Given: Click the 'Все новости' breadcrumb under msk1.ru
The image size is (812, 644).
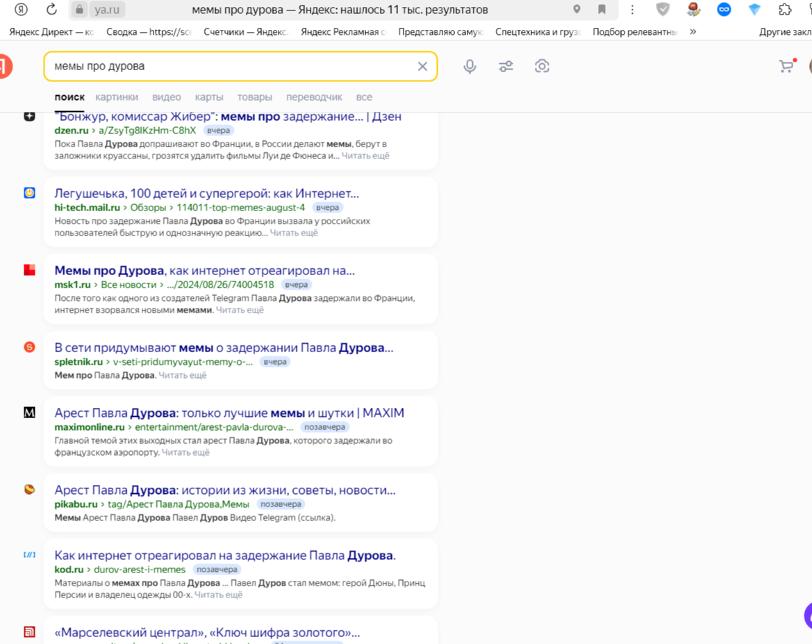Looking at the screenshot, I should tap(129, 284).
